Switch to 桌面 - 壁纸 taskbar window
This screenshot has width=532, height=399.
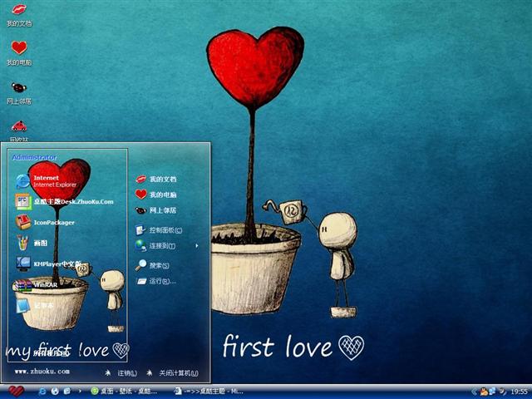pos(124,392)
